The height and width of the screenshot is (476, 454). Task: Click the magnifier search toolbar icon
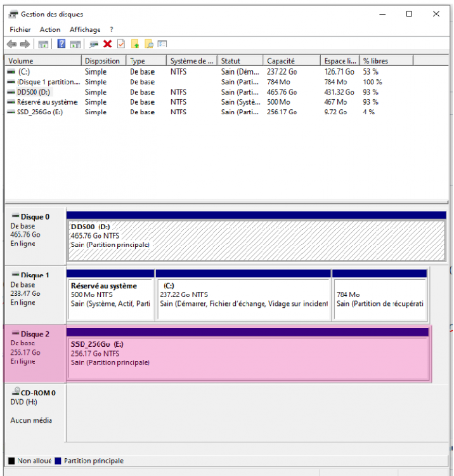[149, 44]
